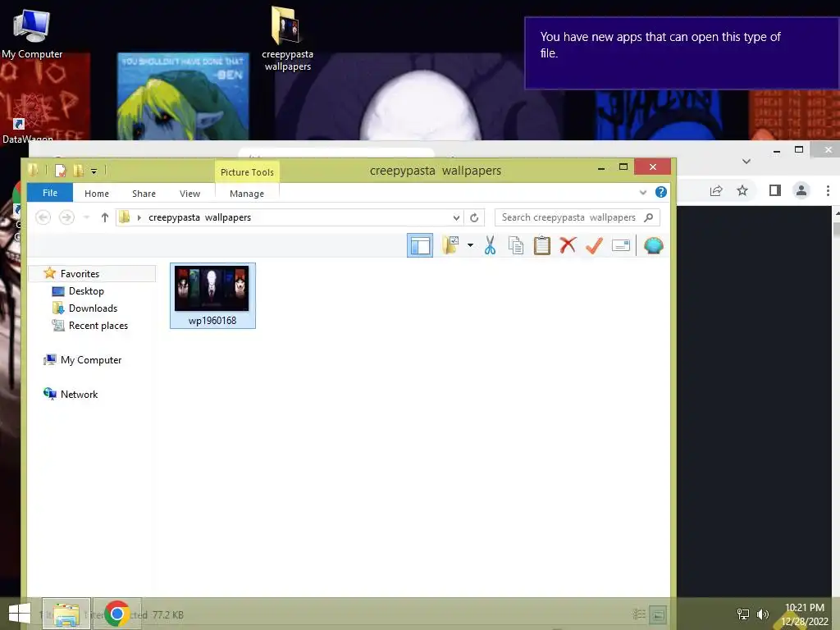
Task: Open Chrome profile avatar button
Action: click(801, 190)
